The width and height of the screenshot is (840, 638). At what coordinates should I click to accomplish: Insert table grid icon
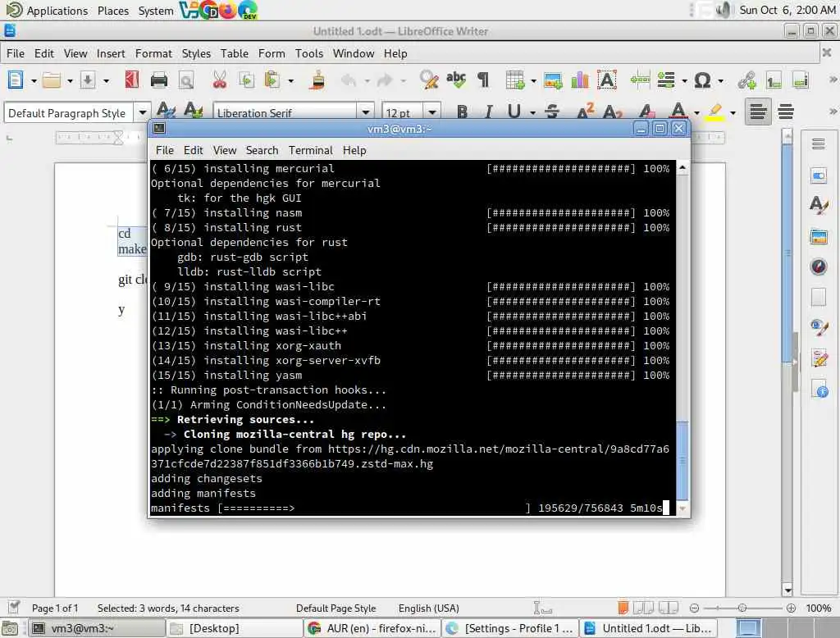coord(515,80)
